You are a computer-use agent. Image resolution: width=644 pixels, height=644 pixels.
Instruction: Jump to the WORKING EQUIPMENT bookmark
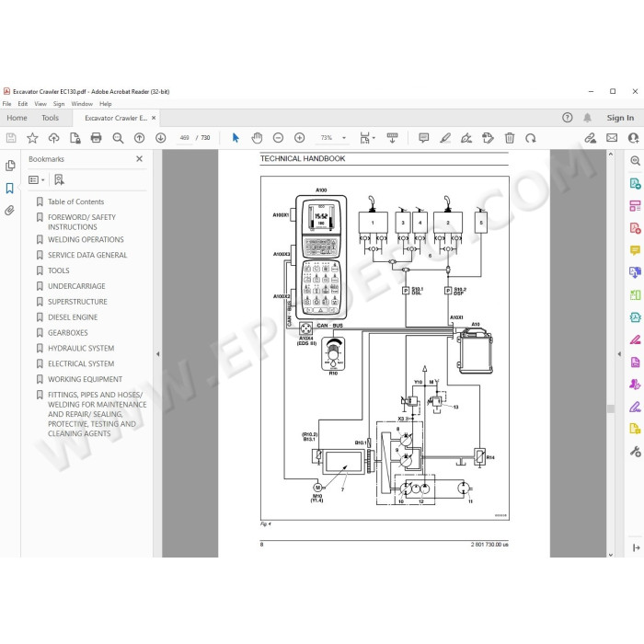click(x=85, y=379)
